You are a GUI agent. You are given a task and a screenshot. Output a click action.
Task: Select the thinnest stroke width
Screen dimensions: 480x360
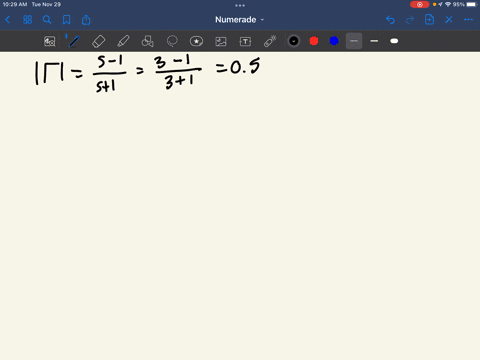point(354,41)
